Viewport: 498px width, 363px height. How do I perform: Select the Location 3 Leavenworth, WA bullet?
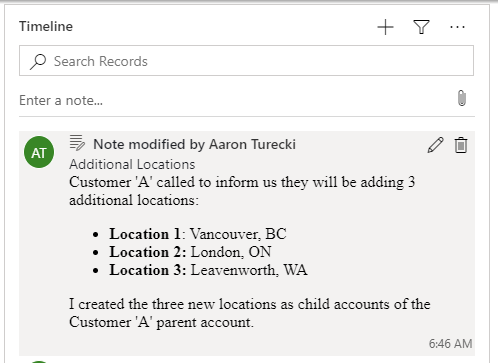tap(208, 270)
